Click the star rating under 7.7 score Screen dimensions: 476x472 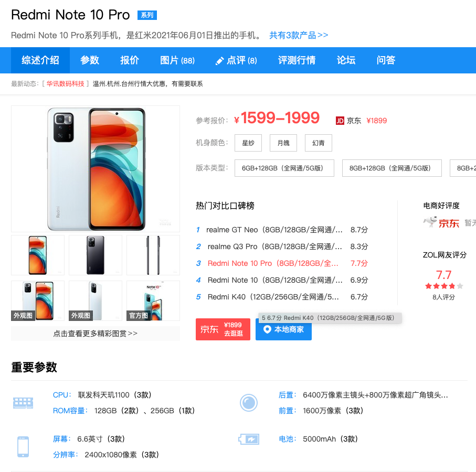(x=444, y=286)
